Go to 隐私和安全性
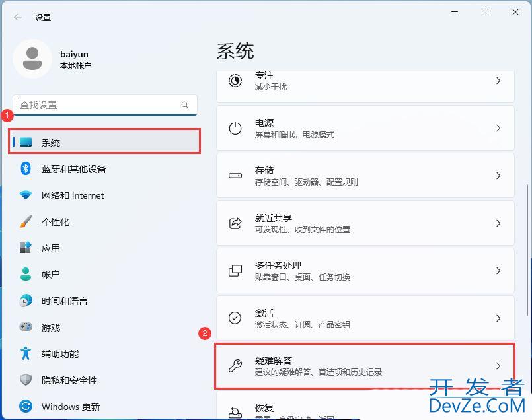Image resolution: width=532 pixels, height=420 pixels. pyautogui.click(x=104, y=380)
